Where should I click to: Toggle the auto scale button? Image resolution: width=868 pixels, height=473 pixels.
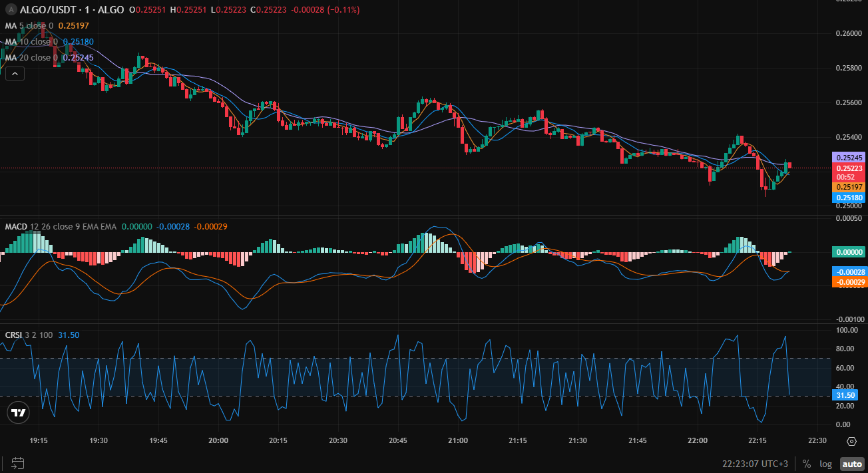point(851,464)
